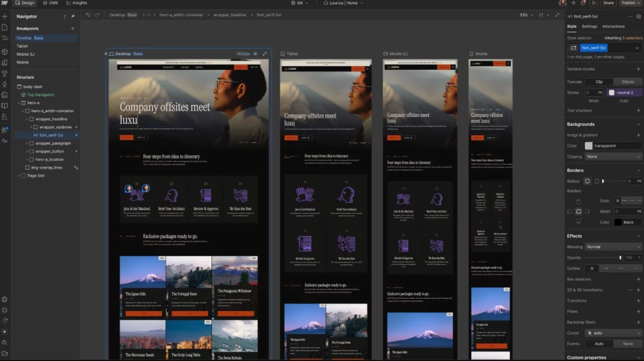Add a new breakpoint with the plus icon
This screenshot has height=361, width=644.
pyautogui.click(x=73, y=28)
